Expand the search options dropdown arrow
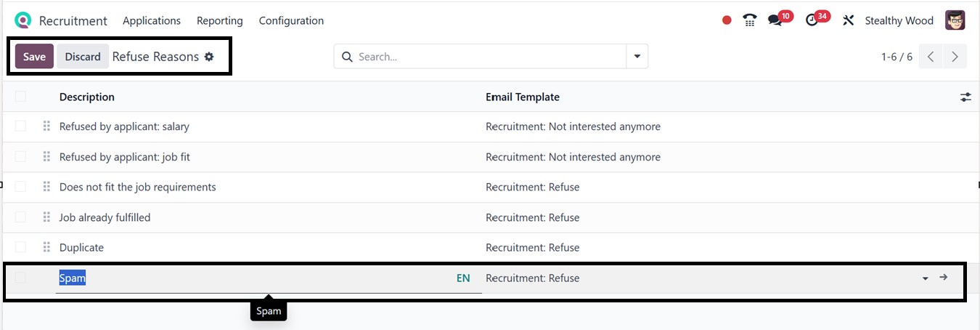The image size is (980, 330). (637, 56)
